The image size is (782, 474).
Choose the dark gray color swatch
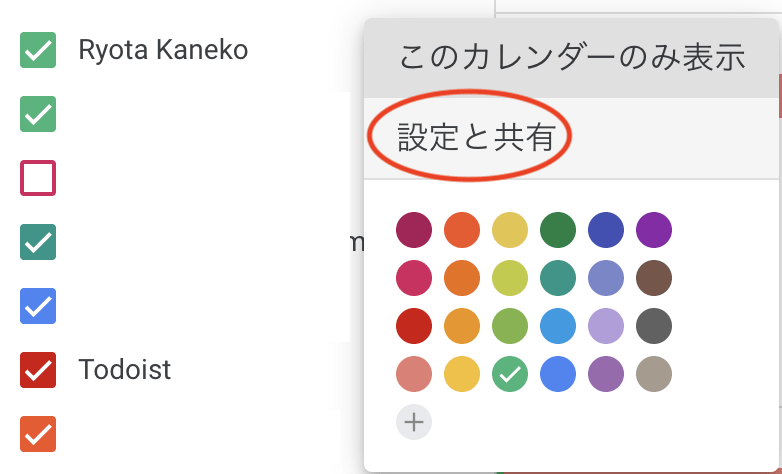[654, 326]
